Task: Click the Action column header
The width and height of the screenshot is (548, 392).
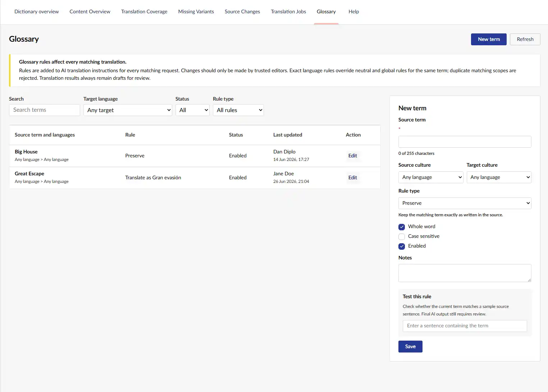Action: point(353,135)
